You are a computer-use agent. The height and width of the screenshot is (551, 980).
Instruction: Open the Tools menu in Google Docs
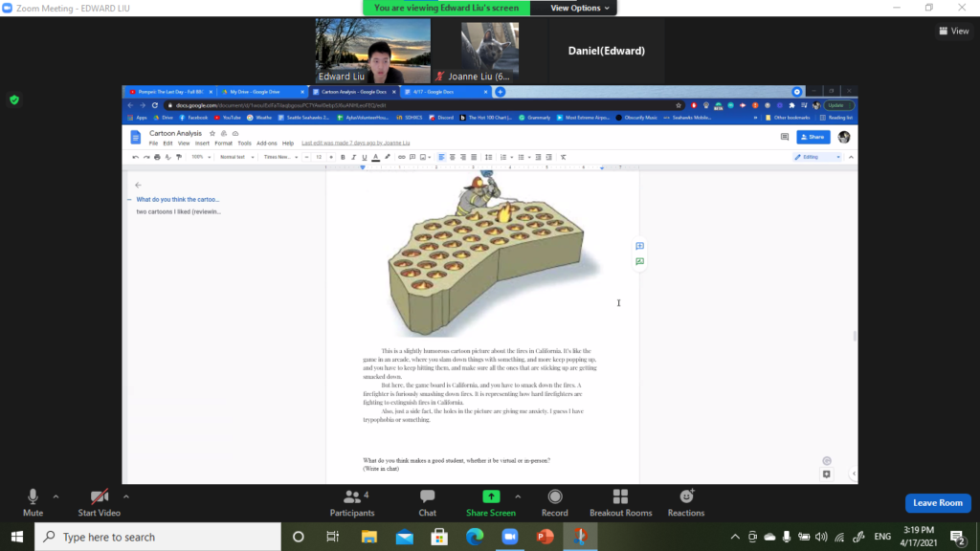(x=244, y=143)
